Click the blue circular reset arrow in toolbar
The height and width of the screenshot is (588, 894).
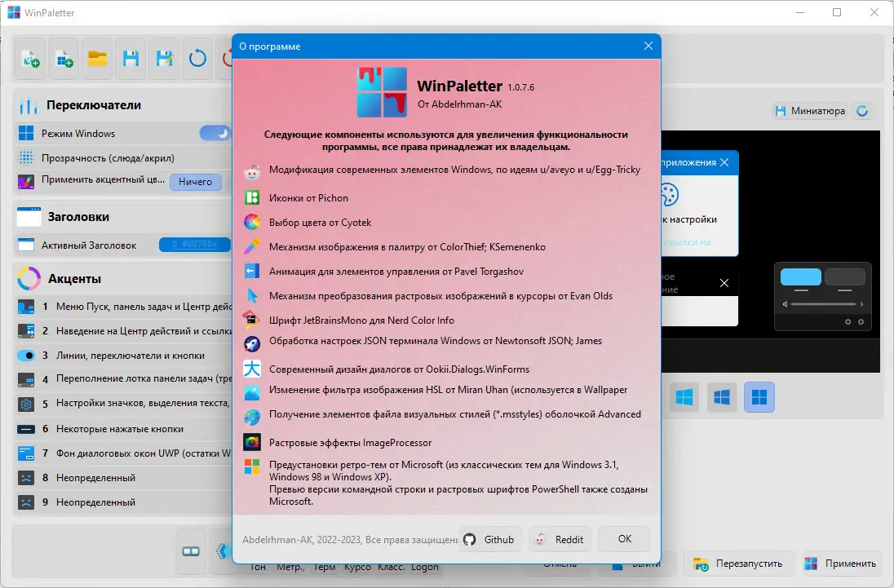click(x=197, y=58)
